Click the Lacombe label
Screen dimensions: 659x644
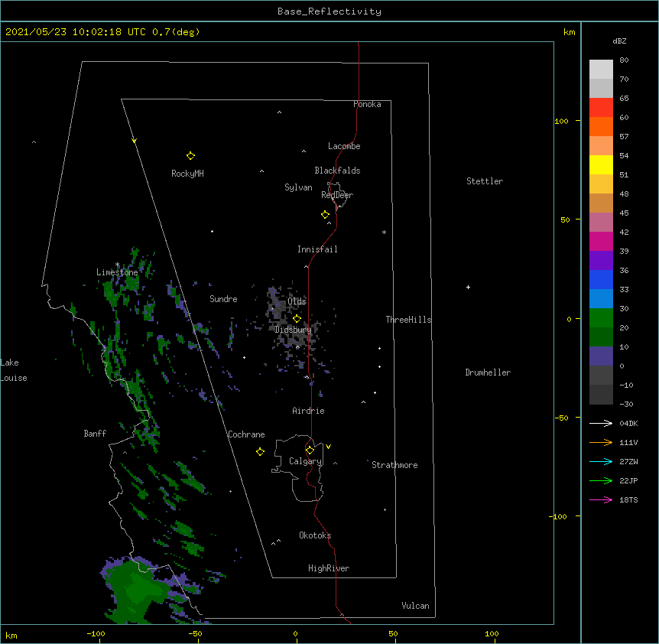click(344, 146)
